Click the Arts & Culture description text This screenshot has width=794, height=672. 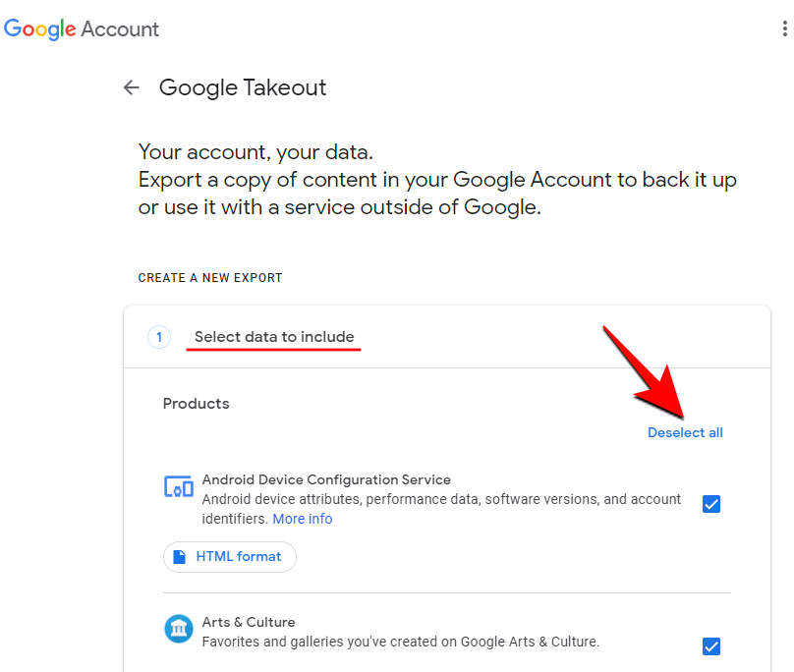click(x=400, y=642)
